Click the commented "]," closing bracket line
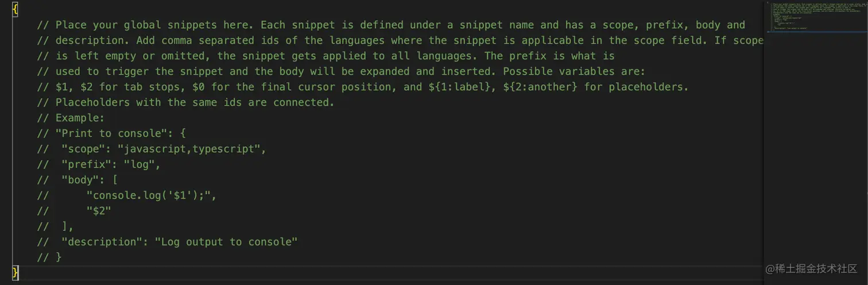Image resolution: width=868 pixels, height=285 pixels. 68,226
